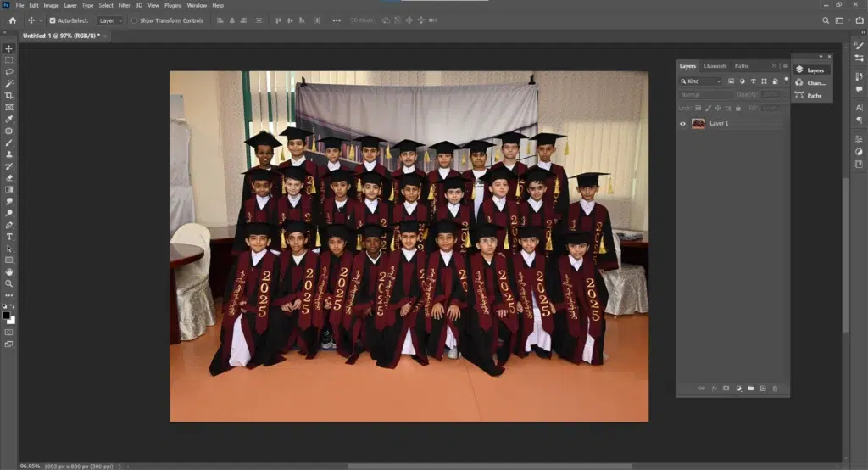The image size is (868, 470).
Task: Delete layer using the trash icon
Action: [775, 389]
